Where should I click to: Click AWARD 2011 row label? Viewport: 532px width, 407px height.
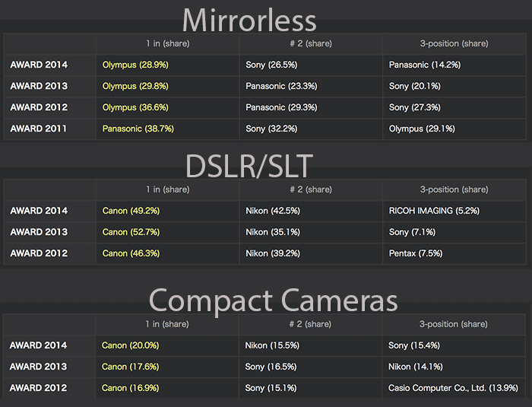[38, 129]
